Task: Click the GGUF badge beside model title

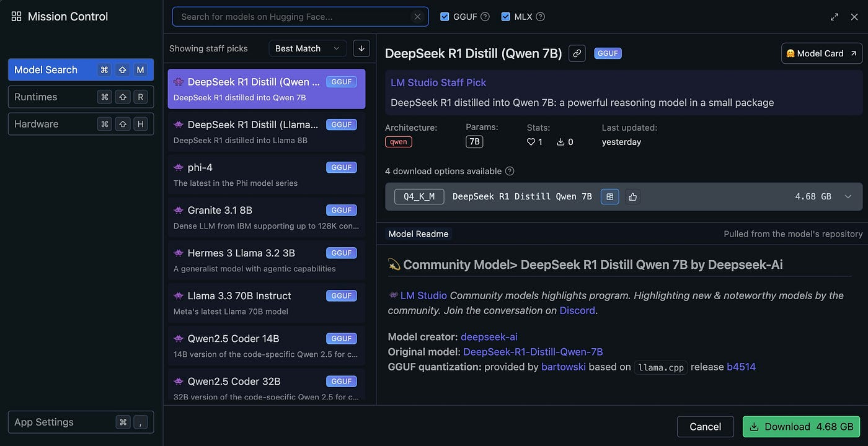Action: tap(608, 53)
